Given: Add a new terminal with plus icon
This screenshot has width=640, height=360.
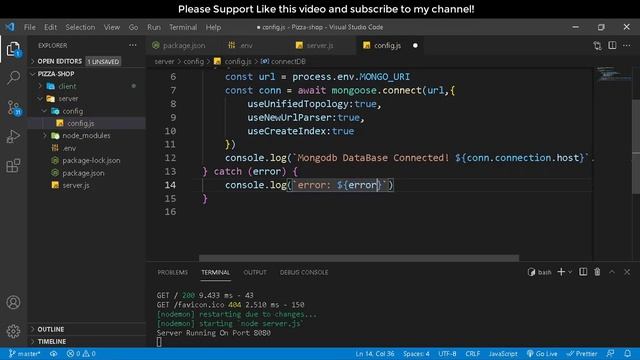Looking at the screenshot, I should (561, 272).
